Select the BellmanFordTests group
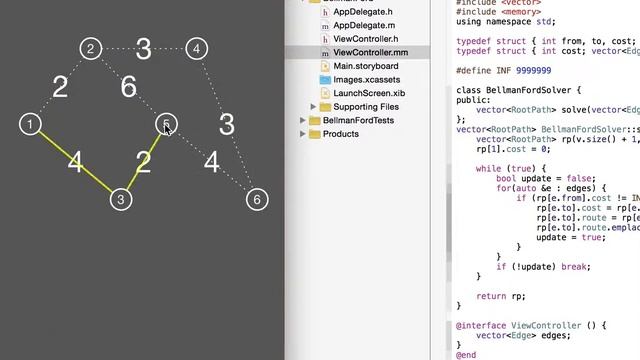The image size is (640, 360). pos(357,120)
